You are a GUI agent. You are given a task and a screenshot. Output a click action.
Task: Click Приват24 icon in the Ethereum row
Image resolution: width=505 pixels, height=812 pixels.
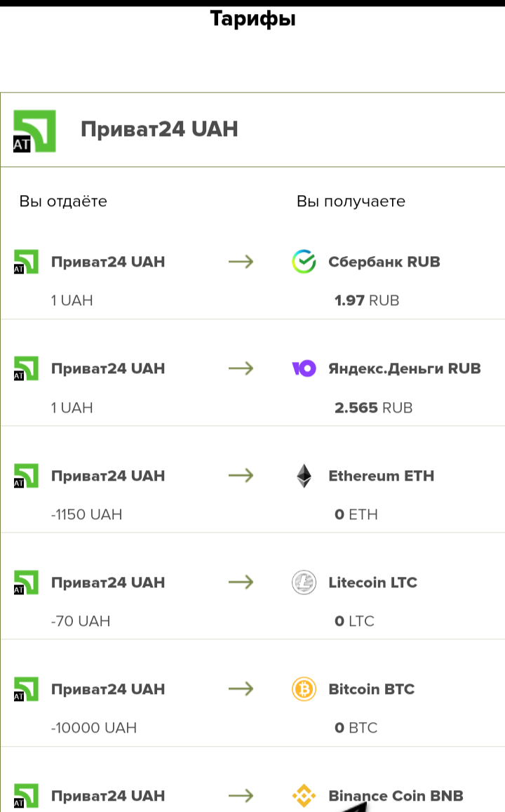click(x=26, y=476)
